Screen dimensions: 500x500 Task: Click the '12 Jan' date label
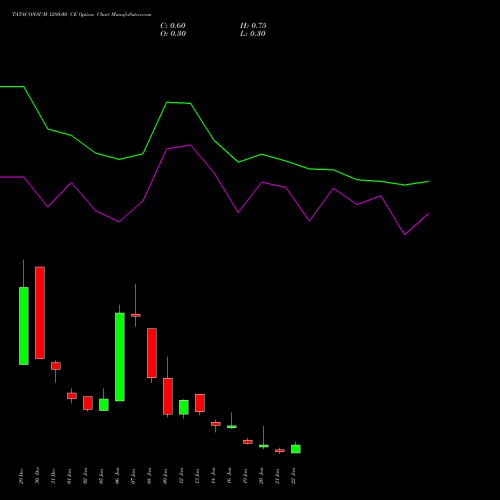click(181, 476)
